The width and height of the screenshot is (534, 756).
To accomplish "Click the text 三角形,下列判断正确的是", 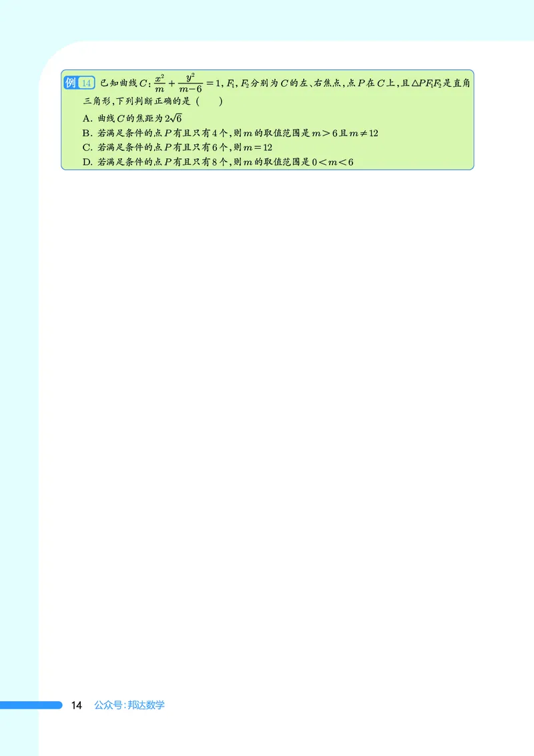I will 138,102.
